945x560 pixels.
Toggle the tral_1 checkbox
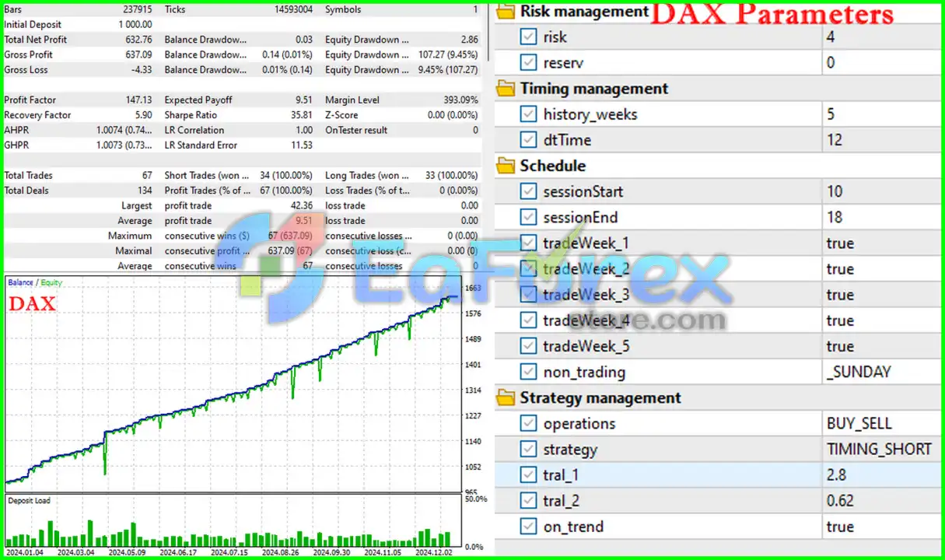click(x=528, y=474)
